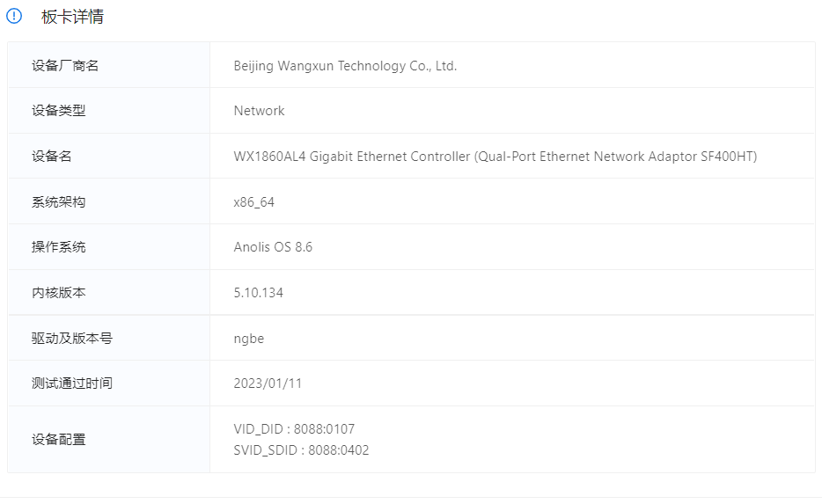Click the x86_64 architecture value
The image size is (822, 504).
[x=253, y=202]
